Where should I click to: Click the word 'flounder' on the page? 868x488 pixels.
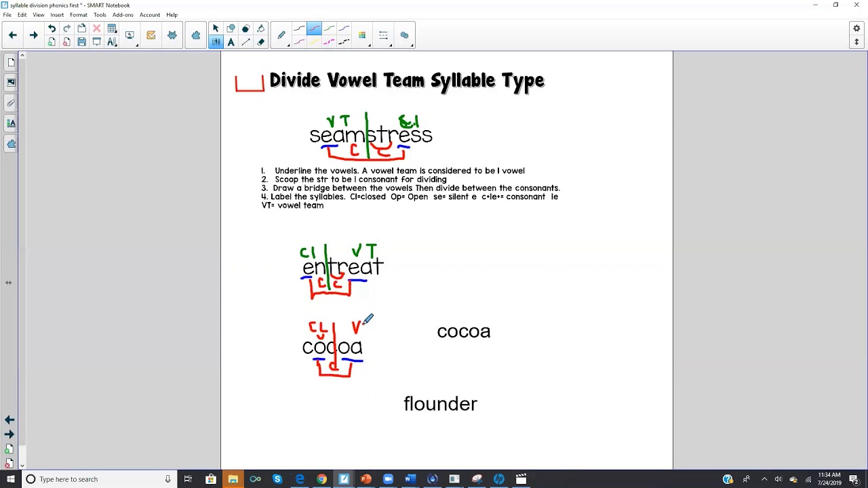(x=441, y=404)
